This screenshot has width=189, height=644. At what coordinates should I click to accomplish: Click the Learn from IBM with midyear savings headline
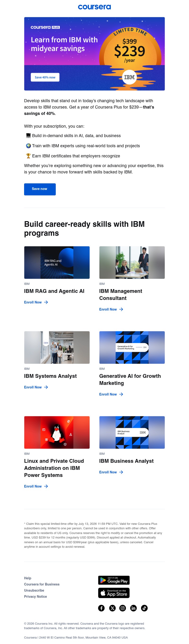coord(64,44)
